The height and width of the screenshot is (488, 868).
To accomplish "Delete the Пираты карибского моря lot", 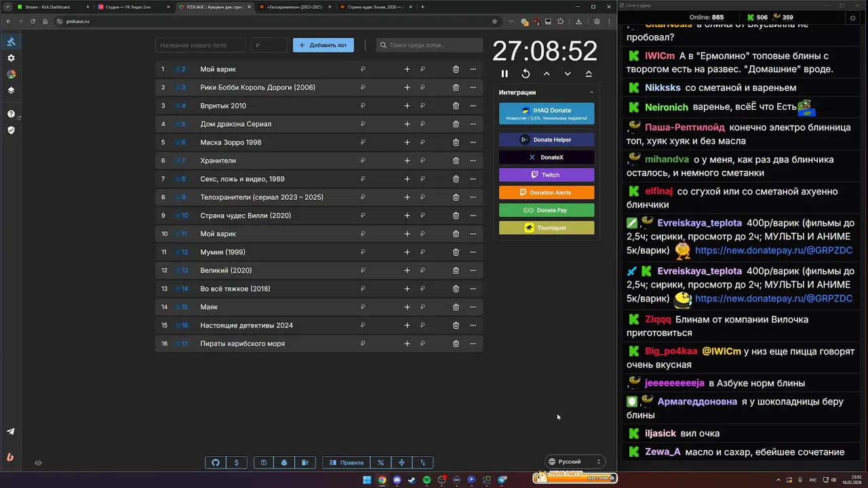I will tap(456, 344).
